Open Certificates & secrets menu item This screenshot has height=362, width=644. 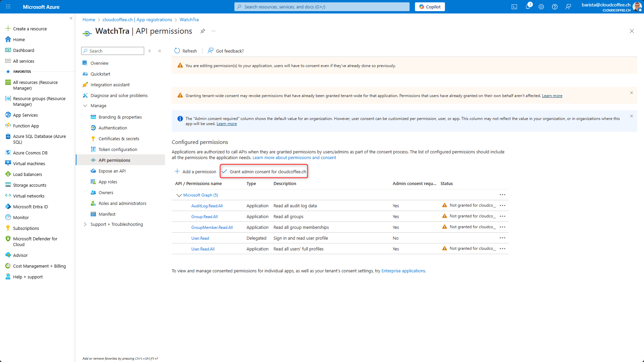[x=119, y=139]
